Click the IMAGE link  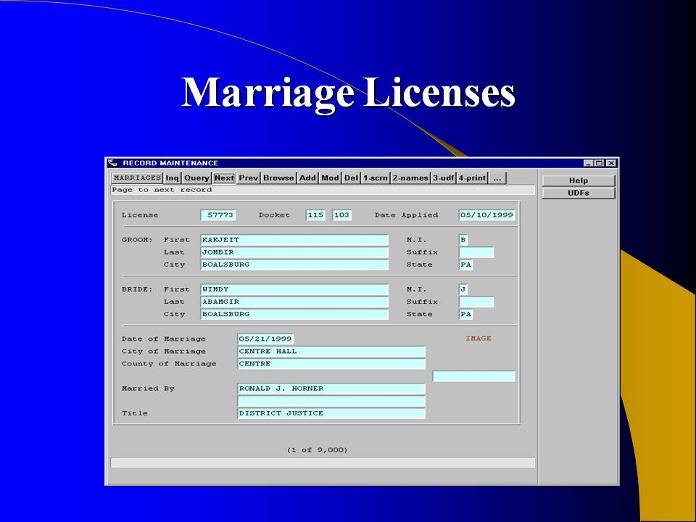point(478,339)
